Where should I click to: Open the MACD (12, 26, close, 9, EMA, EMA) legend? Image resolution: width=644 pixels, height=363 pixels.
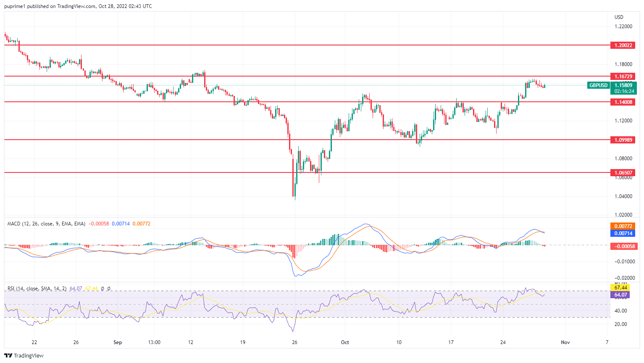point(46,224)
